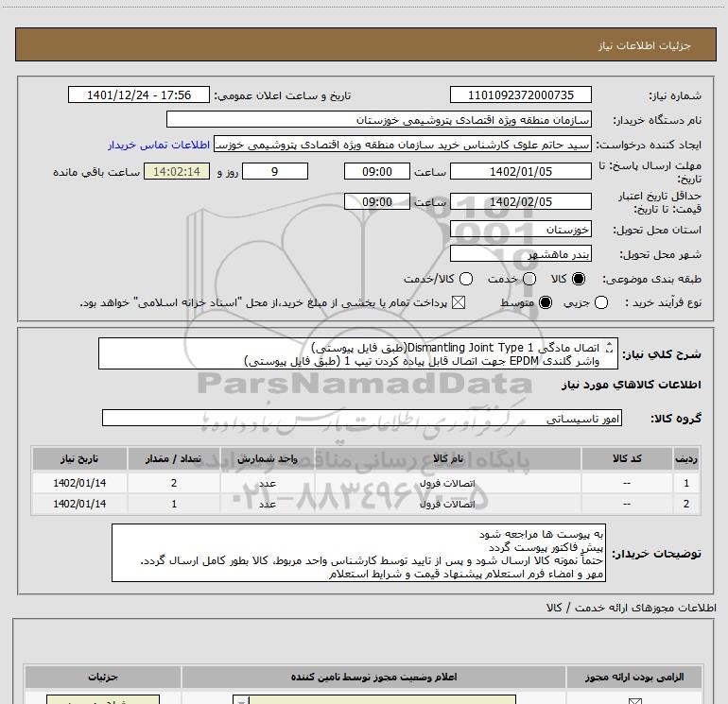Click the جزئیات column header in permits table

click(x=103, y=678)
